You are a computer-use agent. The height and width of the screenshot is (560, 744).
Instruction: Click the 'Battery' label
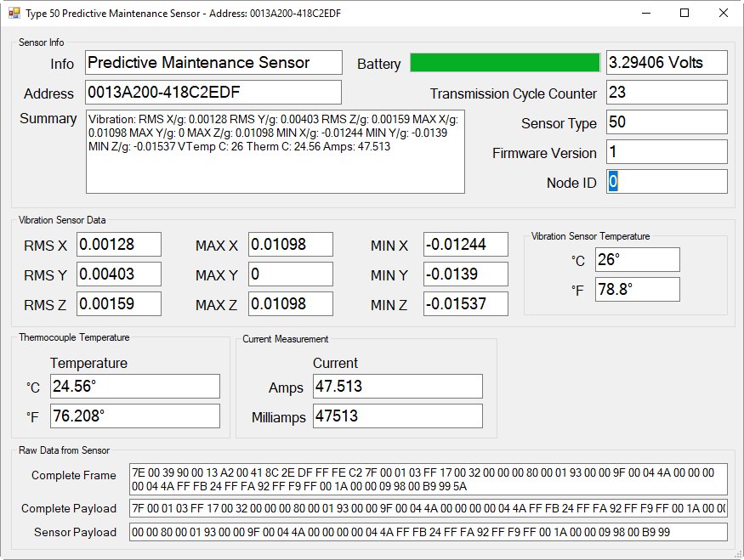(379, 64)
